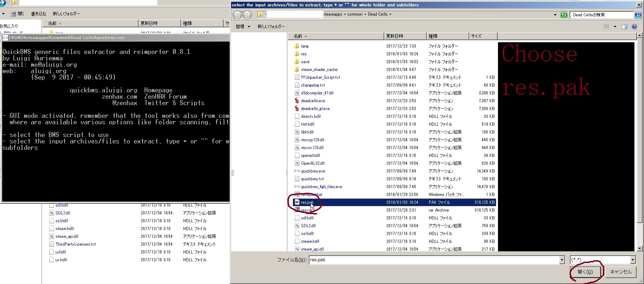Expand the address bar history dropdown

point(555,15)
